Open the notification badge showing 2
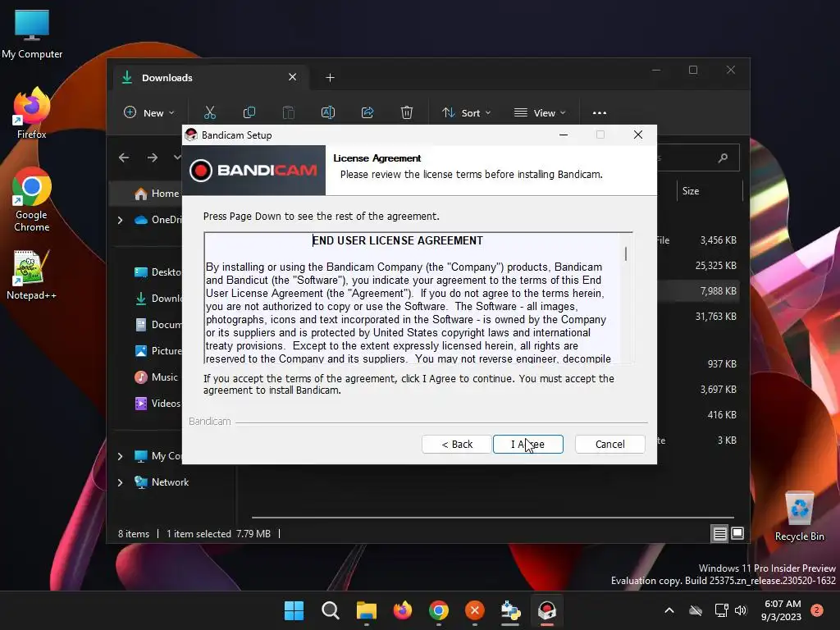Screen dimensions: 840x630 pos(816,610)
